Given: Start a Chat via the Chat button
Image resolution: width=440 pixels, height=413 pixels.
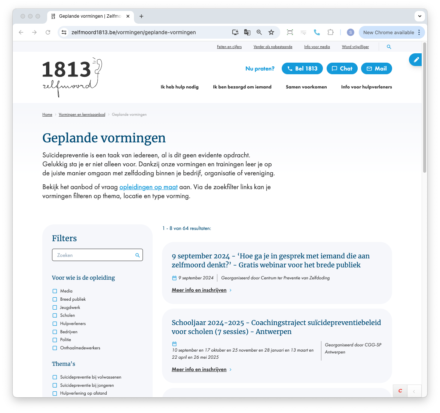Looking at the screenshot, I should 342,69.
